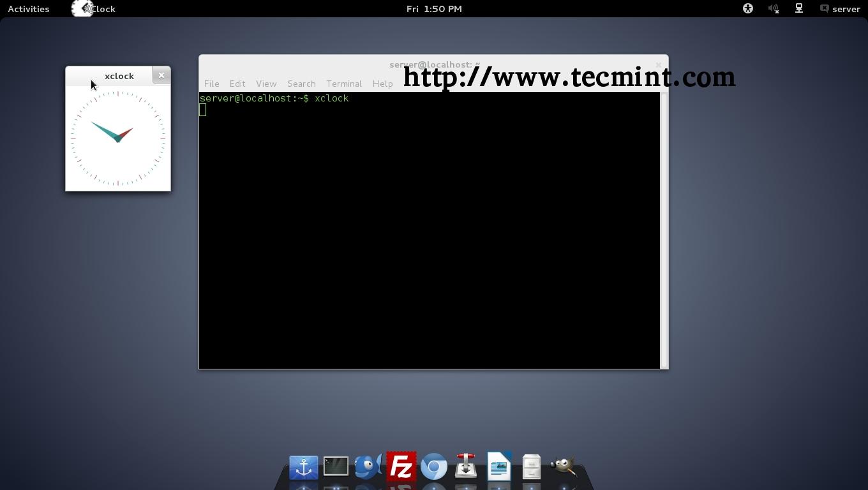Open the Search menu of the terminal

point(301,84)
